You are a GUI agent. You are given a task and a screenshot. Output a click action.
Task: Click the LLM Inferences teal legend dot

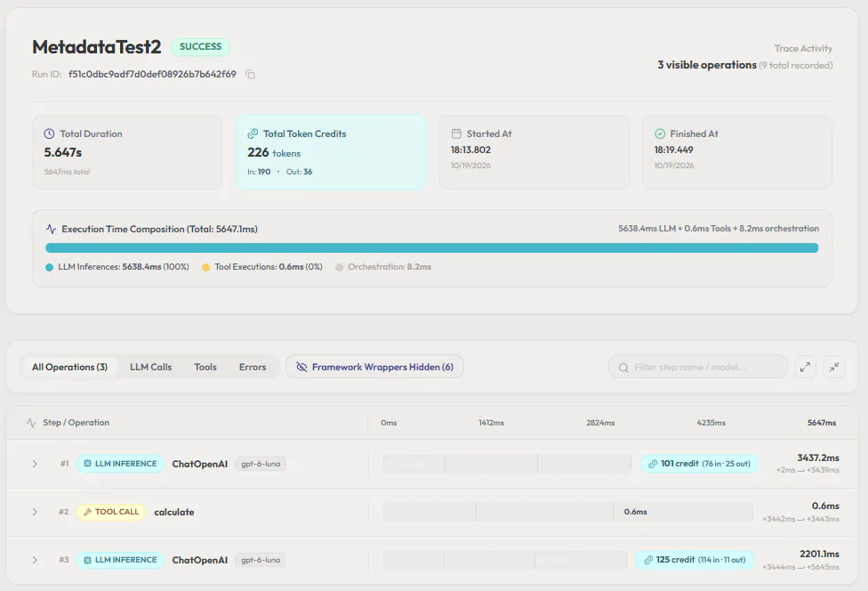click(x=49, y=268)
